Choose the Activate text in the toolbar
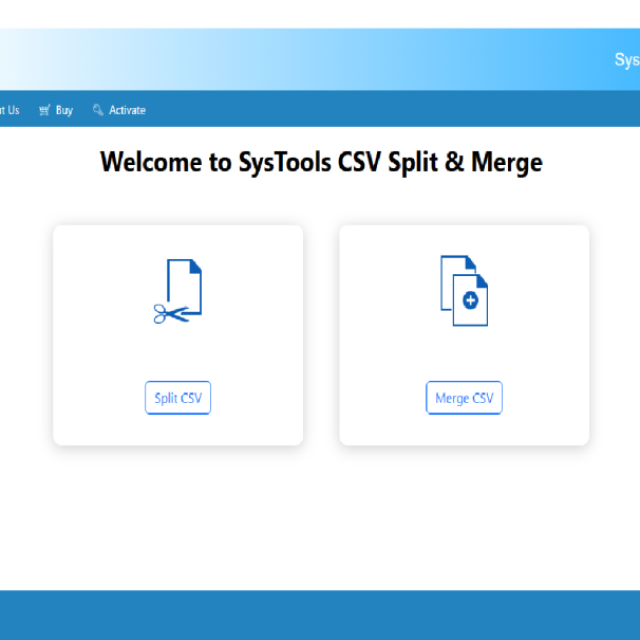Image resolution: width=640 pixels, height=640 pixels. (x=127, y=110)
